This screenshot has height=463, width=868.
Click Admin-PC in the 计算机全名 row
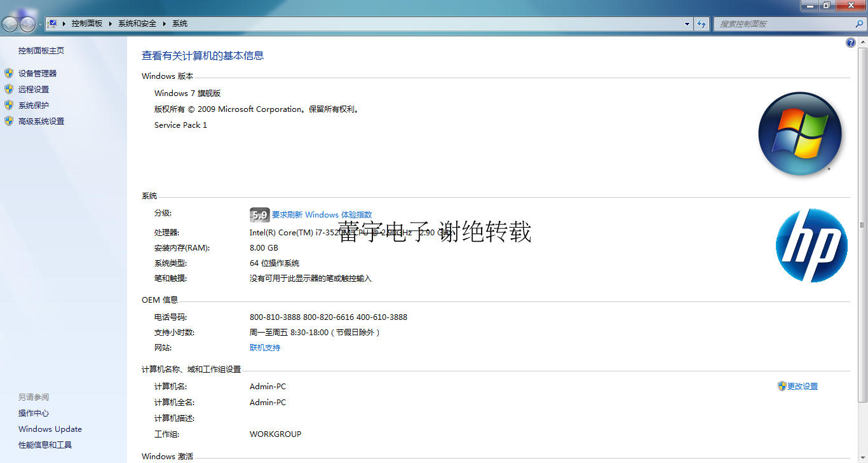[268, 403]
